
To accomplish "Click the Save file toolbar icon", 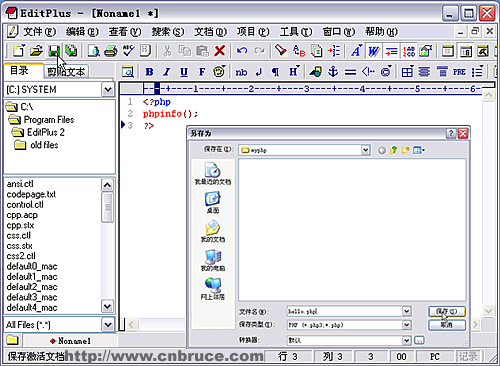I will coord(54,51).
